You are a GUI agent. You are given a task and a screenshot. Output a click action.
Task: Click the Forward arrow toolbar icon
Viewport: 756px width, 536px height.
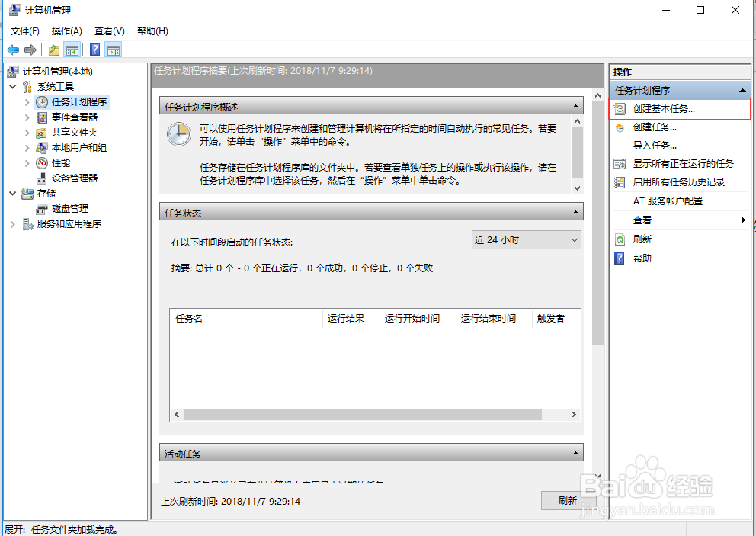(x=30, y=50)
